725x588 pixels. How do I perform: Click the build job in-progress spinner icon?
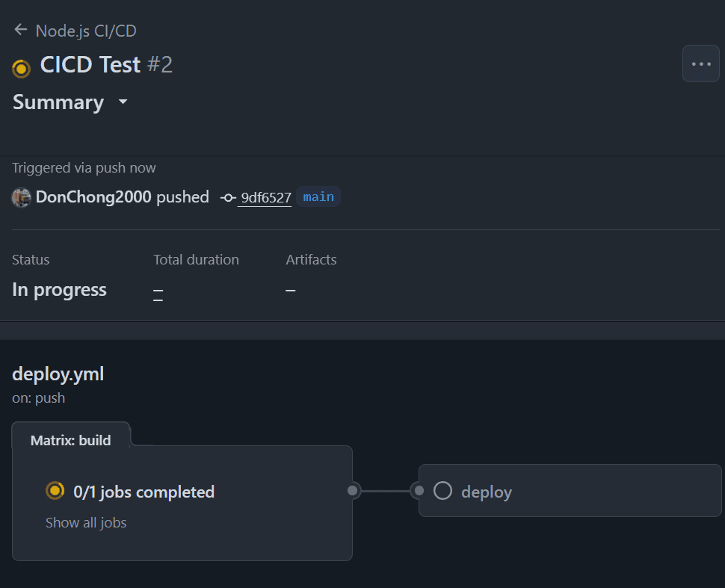point(55,491)
